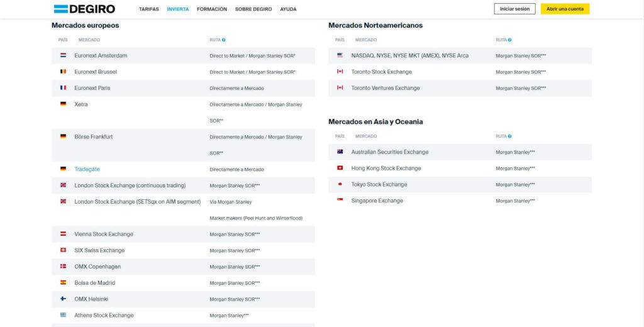Click the Netherlands flag beside Euronext Amsterdam

click(x=63, y=55)
